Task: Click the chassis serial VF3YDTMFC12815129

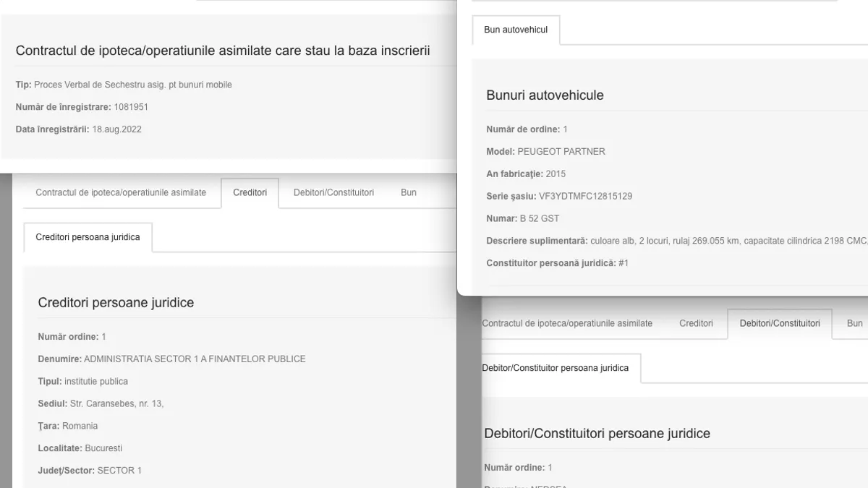Action: (x=585, y=196)
